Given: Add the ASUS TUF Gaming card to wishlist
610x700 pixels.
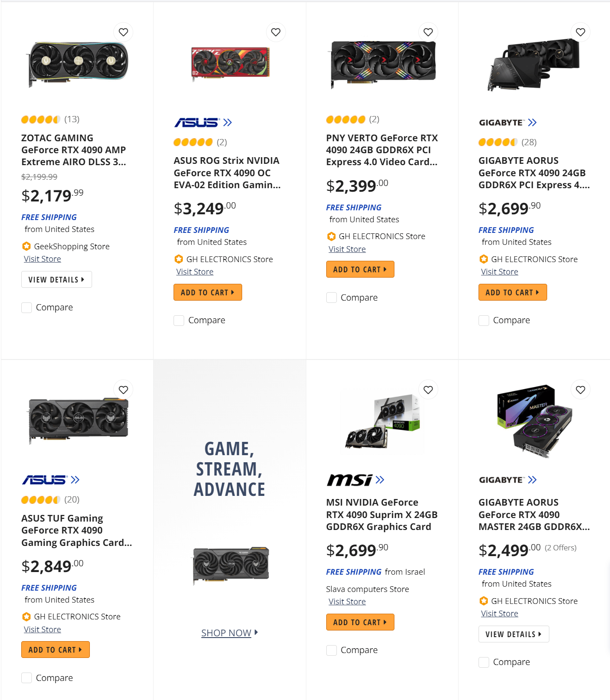Looking at the screenshot, I should tap(123, 390).
